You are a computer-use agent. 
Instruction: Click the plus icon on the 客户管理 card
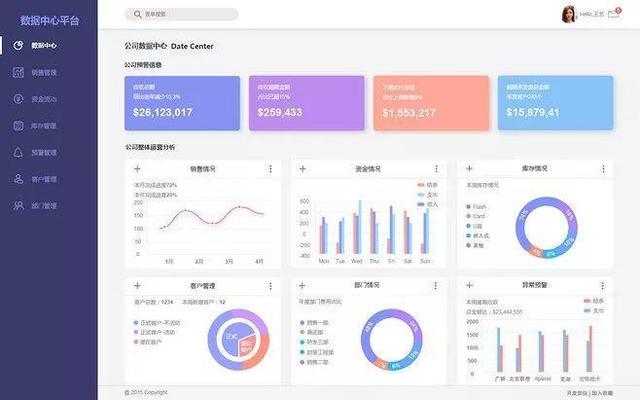click(x=137, y=286)
